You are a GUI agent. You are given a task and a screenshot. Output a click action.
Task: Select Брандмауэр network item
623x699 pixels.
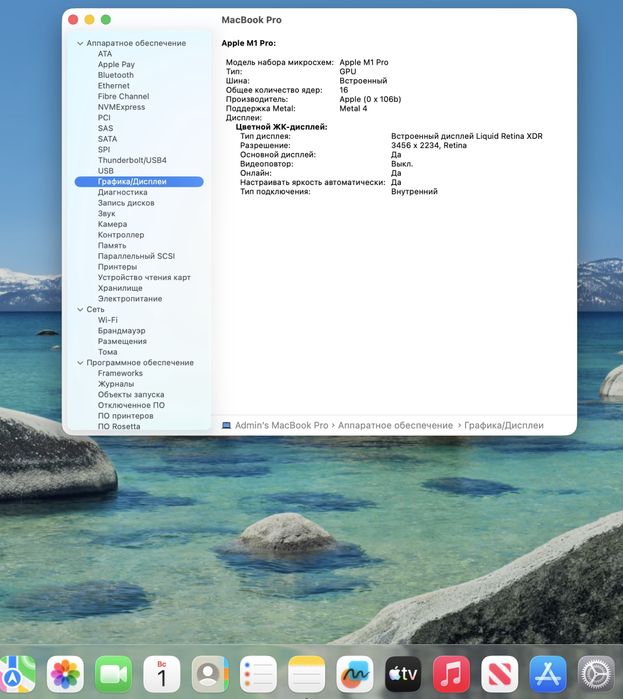pos(121,331)
